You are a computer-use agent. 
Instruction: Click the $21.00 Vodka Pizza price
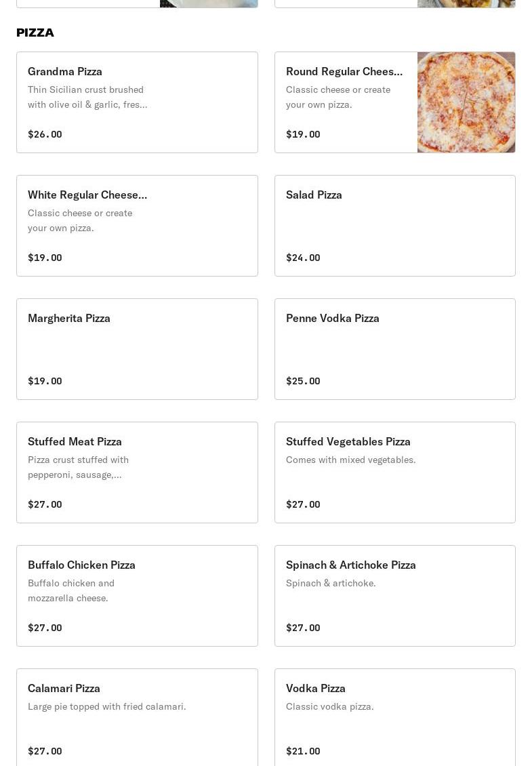[303, 751]
